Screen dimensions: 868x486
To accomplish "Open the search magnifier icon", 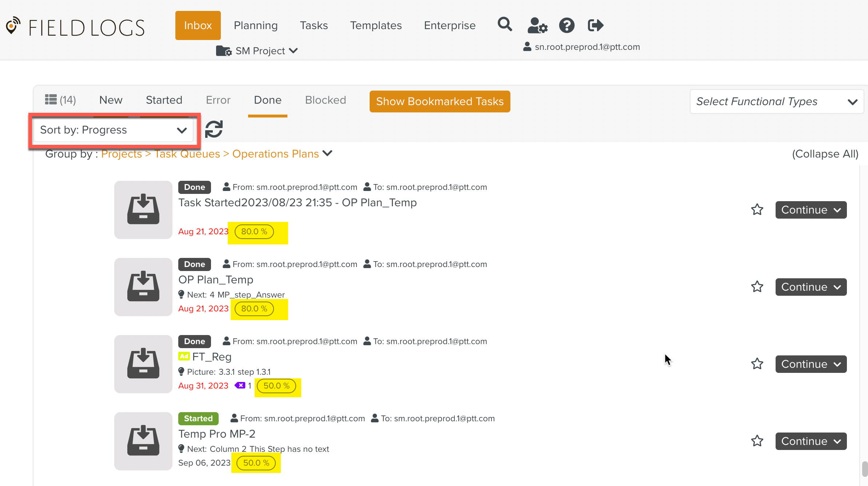I will tap(505, 25).
